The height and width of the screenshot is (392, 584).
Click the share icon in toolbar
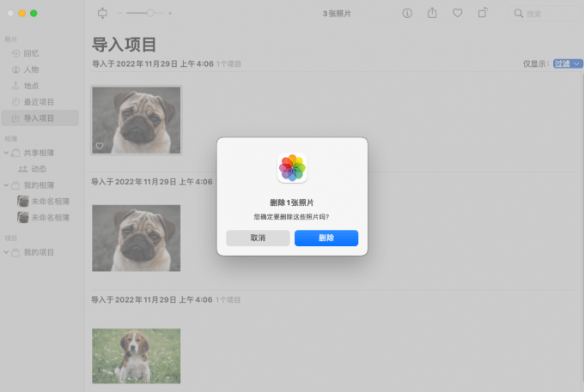(x=432, y=13)
